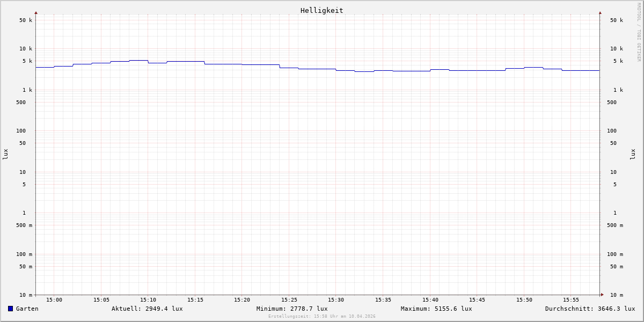Click the 15:25 time axis label
The image size is (644, 322).
pyautogui.click(x=289, y=300)
